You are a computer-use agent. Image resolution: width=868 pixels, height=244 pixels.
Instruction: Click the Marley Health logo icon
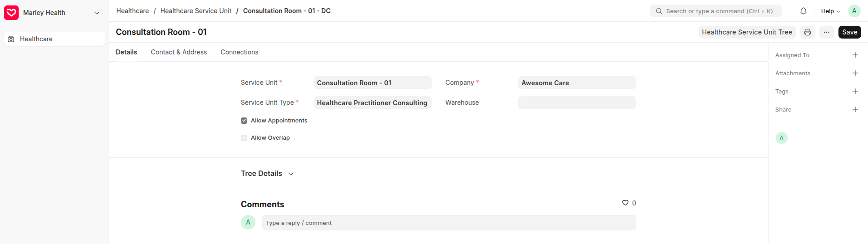(x=11, y=13)
